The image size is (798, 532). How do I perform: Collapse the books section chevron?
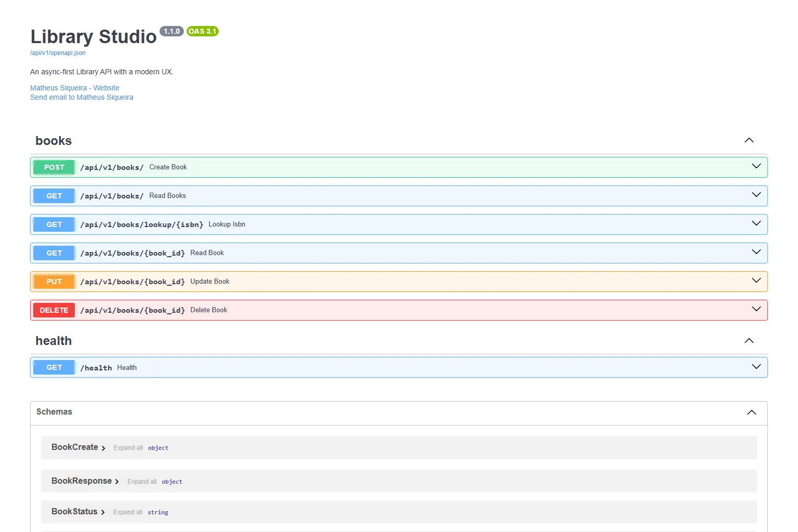pyautogui.click(x=749, y=140)
